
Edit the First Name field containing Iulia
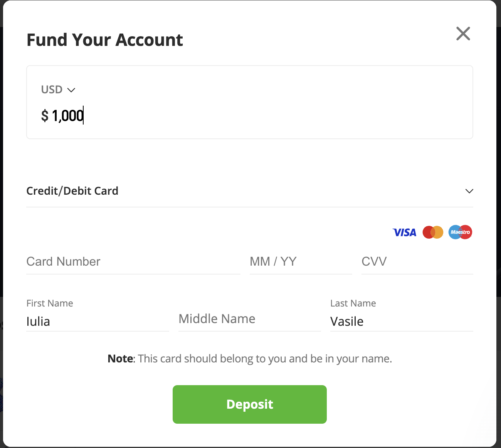(x=98, y=322)
